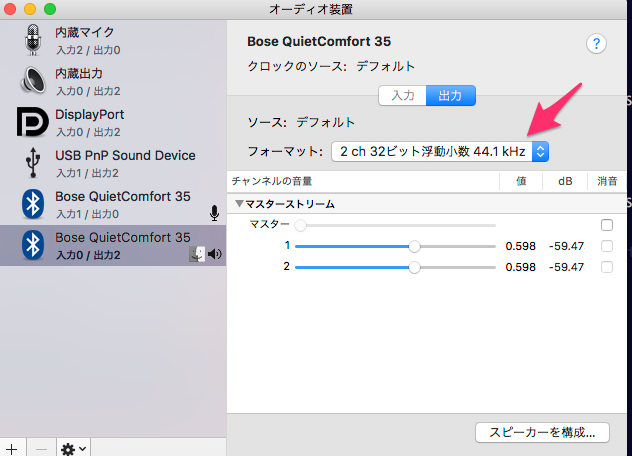Click the Bluetooth icon of the 入力1 Bose device
Viewport: 632px width, 456px height.
coord(33,204)
